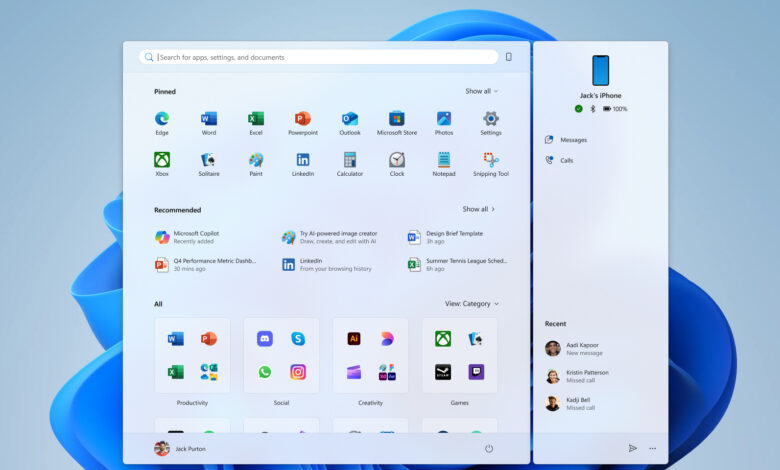Click the search for apps input field
This screenshot has width=780, height=470.
click(318, 57)
